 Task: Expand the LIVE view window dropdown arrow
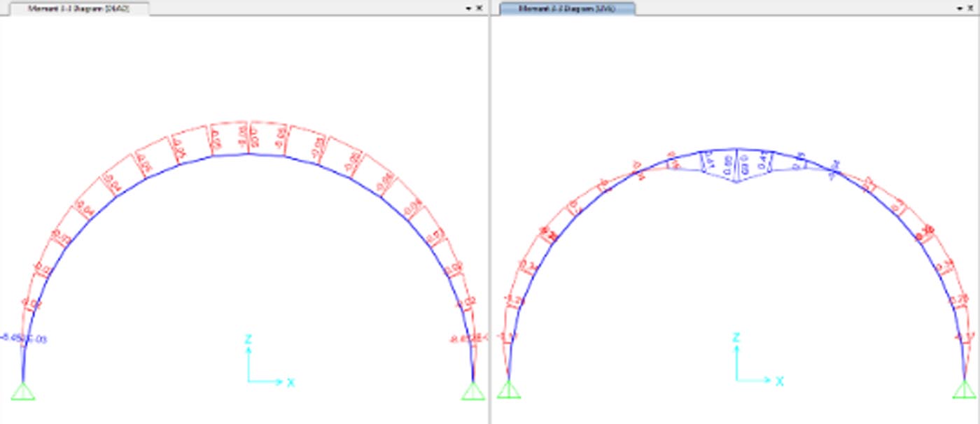pos(958,8)
